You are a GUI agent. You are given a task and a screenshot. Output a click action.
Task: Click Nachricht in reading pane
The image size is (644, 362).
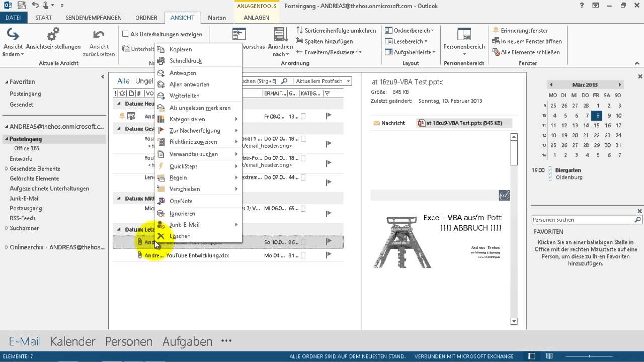coord(389,123)
